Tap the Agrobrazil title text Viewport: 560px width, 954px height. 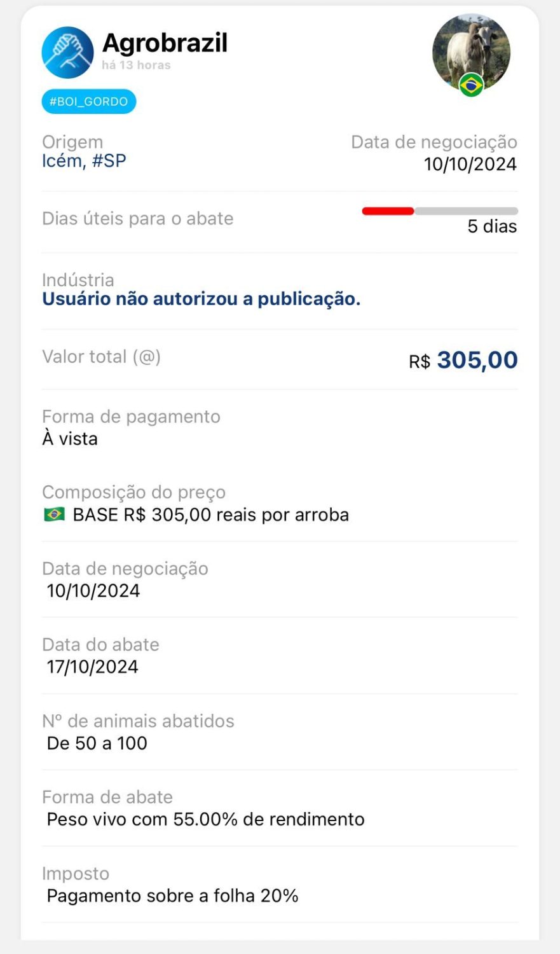coord(165,43)
